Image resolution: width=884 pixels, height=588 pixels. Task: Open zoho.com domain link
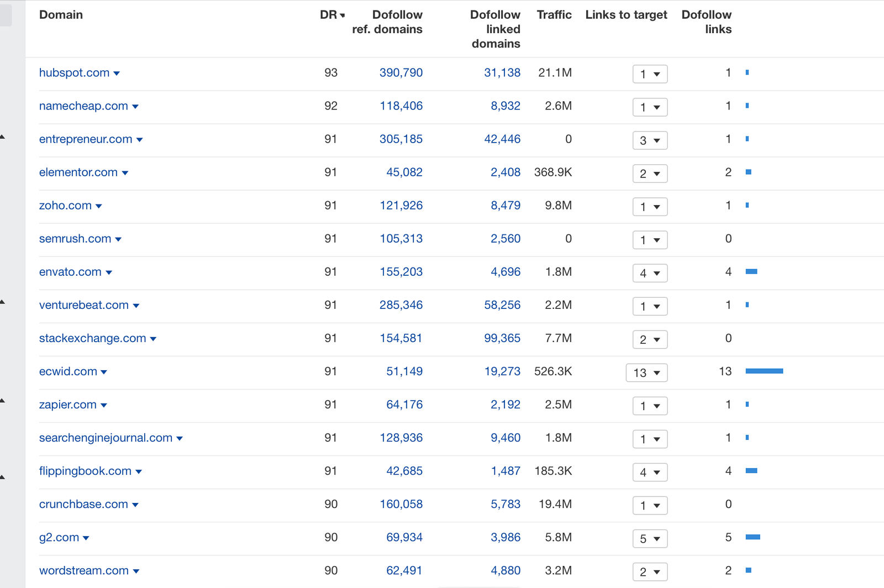(65, 206)
